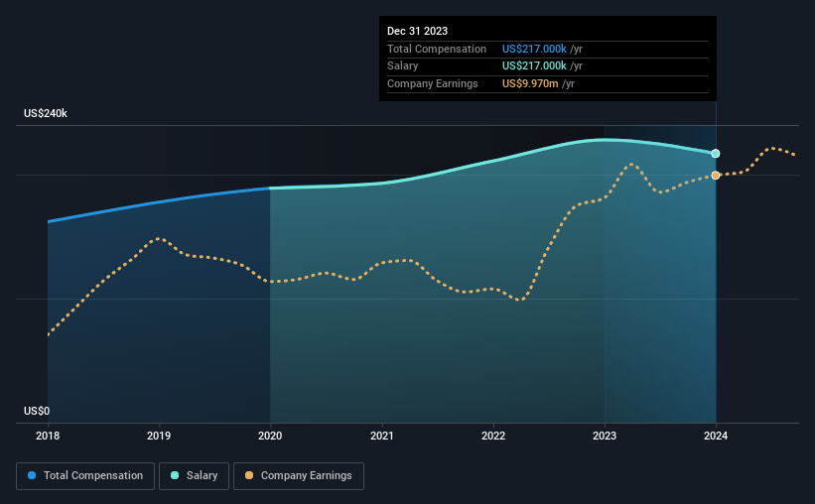
Task: Select the 2021 x-axis label
Action: click(x=381, y=436)
